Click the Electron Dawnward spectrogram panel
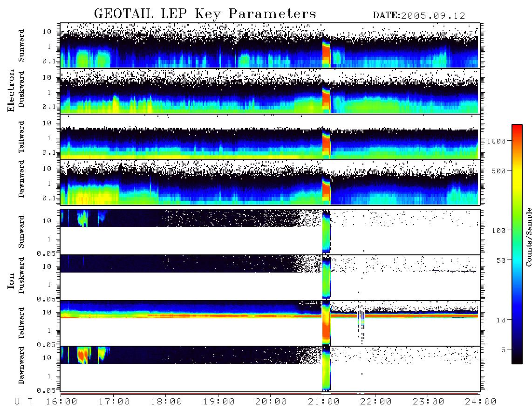This screenshot has width=532, height=410. click(270, 183)
